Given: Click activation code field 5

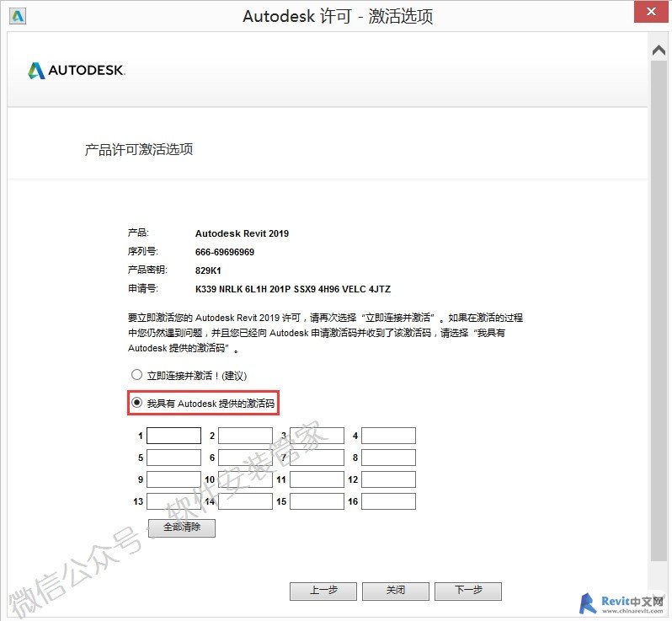Looking at the screenshot, I should (x=173, y=458).
